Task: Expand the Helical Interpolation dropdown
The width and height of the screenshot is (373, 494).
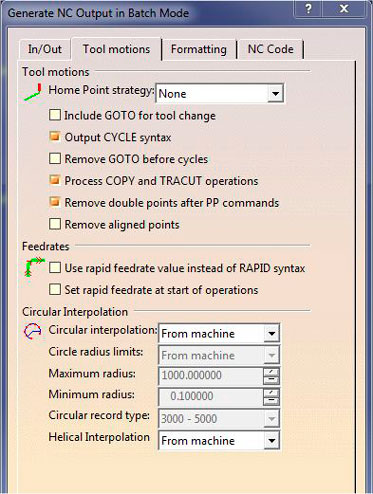Action: pyautogui.click(x=272, y=441)
